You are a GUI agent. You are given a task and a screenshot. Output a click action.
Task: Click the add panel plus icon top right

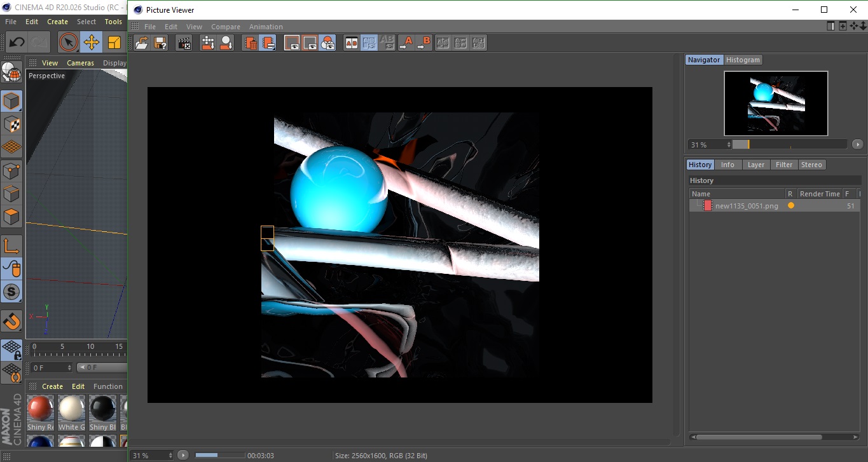click(843, 26)
